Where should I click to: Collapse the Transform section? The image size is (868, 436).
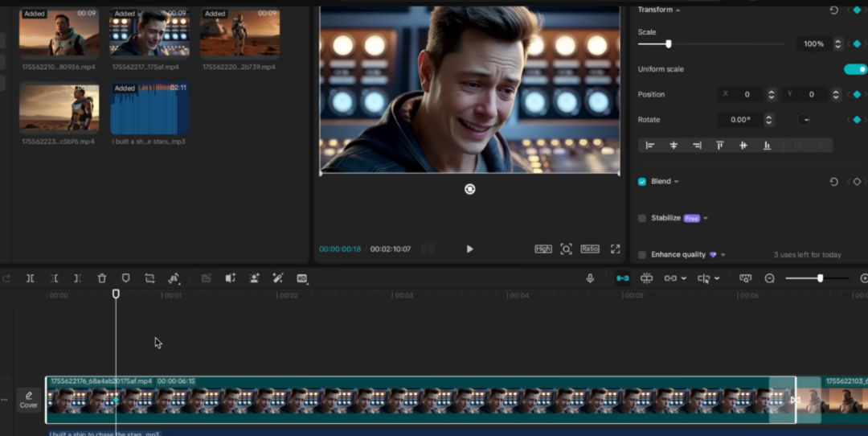tap(678, 10)
